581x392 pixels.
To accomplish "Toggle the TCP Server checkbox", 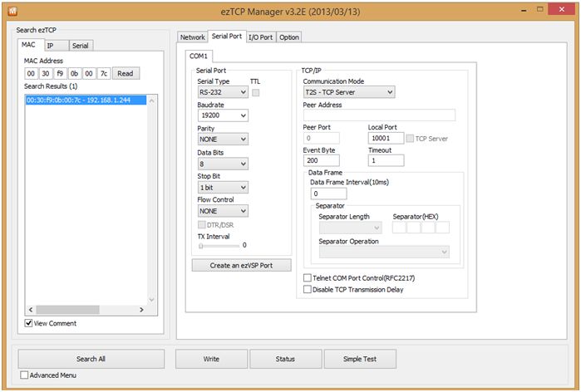I will coord(410,139).
